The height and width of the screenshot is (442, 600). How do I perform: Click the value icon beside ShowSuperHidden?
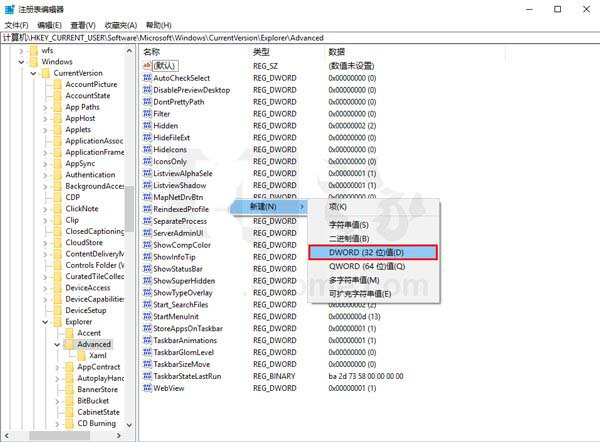(147, 281)
